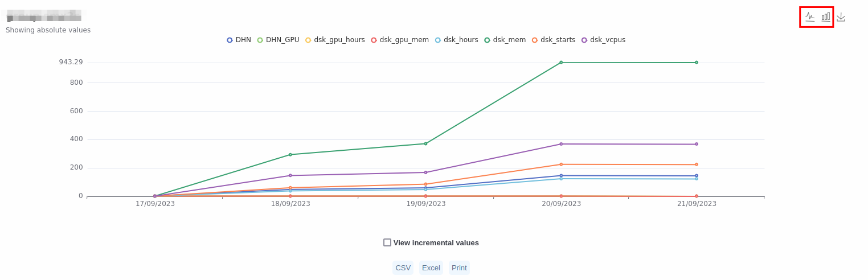This screenshot has width=868, height=280.
Task: Hide the DHN_GPU series
Action: tap(278, 40)
